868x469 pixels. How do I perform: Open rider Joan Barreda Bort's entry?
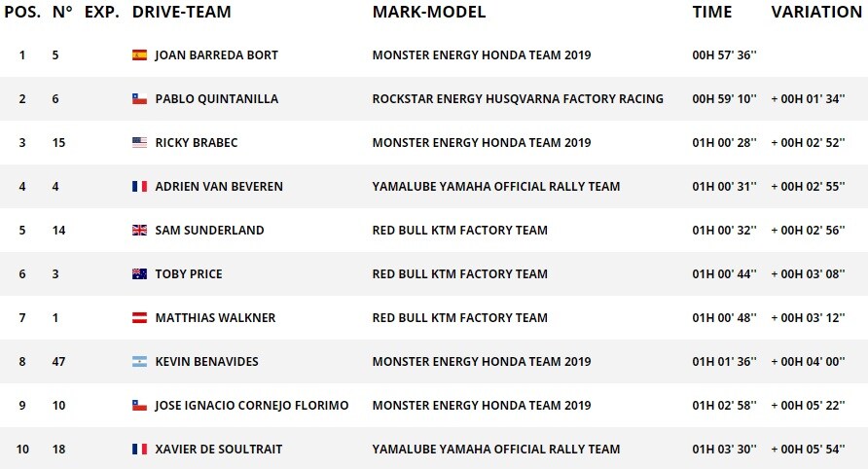click(216, 54)
